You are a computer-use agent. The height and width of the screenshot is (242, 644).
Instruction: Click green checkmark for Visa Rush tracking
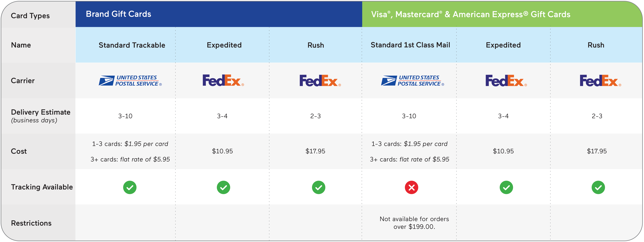tap(598, 187)
